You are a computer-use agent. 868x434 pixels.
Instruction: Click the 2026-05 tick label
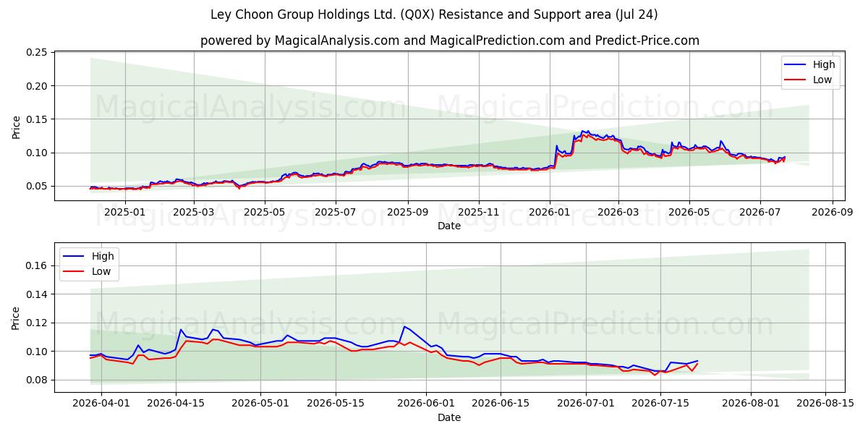pyautogui.click(x=689, y=212)
